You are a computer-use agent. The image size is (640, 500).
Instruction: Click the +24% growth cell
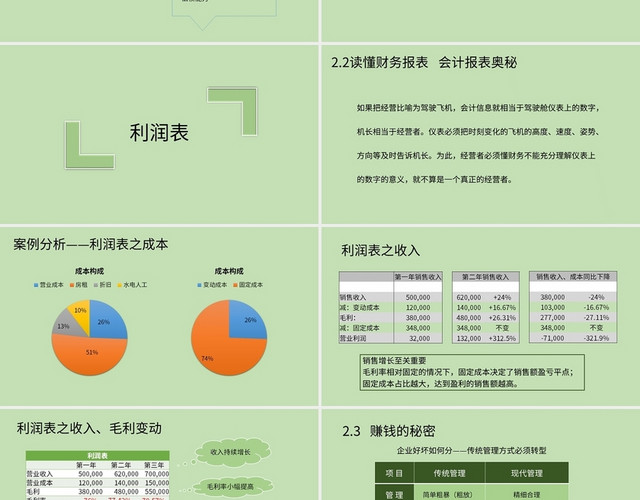pos(502,298)
